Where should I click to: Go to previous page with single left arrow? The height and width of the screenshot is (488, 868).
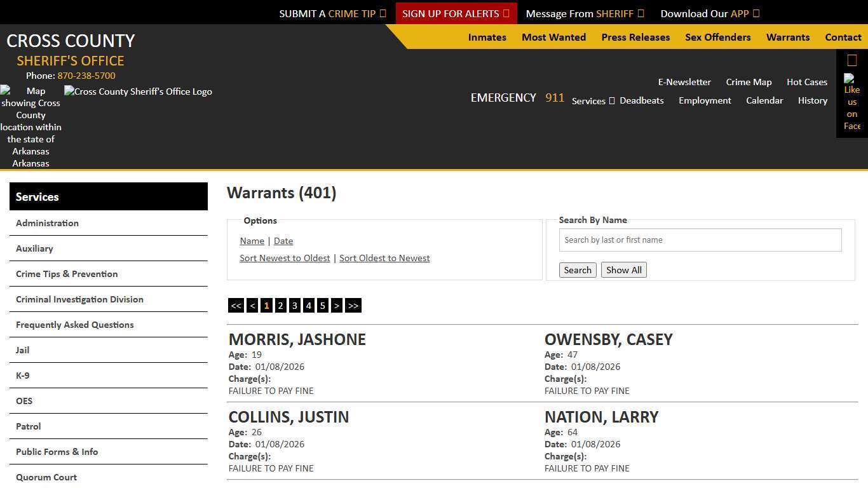pos(252,306)
